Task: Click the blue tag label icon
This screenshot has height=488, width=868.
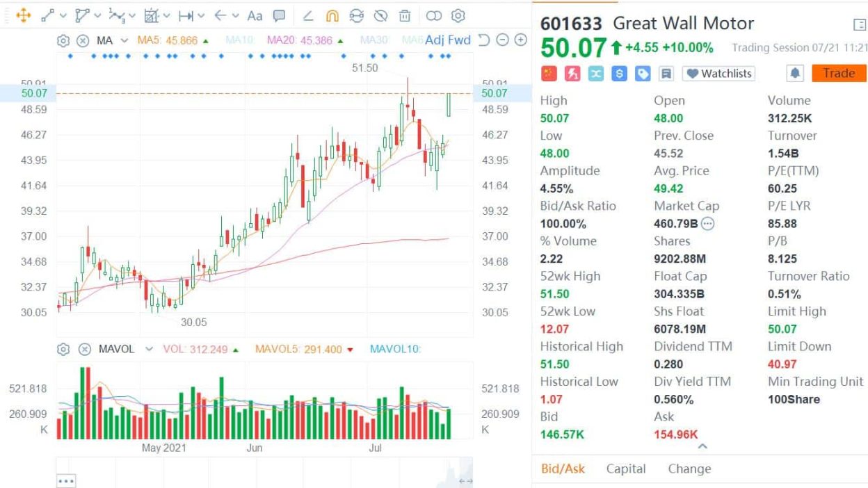Action: point(643,73)
